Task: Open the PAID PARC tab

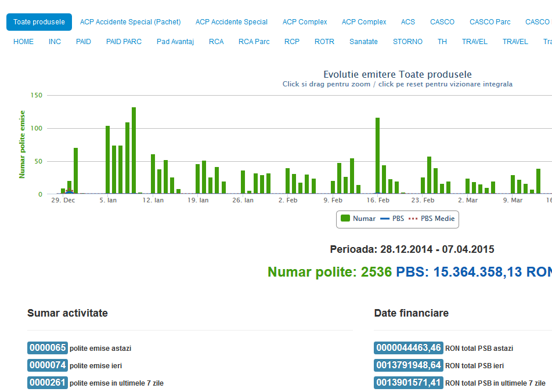Action: [x=124, y=42]
